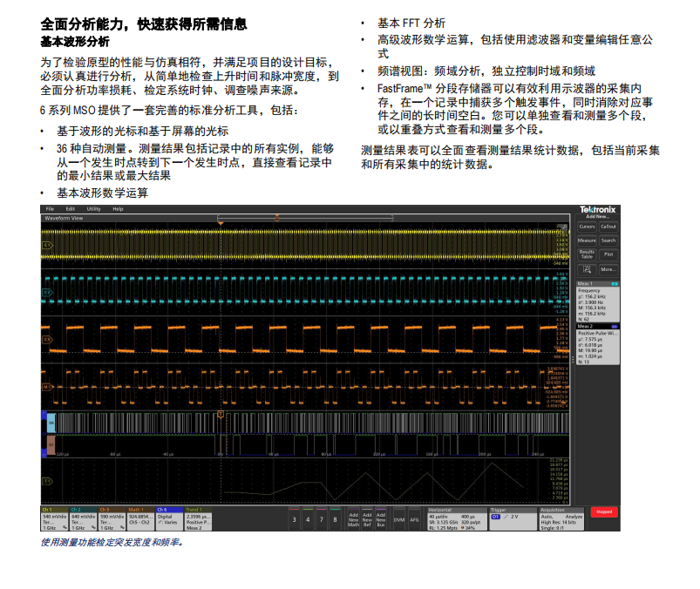
Task: Open the Utility menu
Action: [94, 209]
